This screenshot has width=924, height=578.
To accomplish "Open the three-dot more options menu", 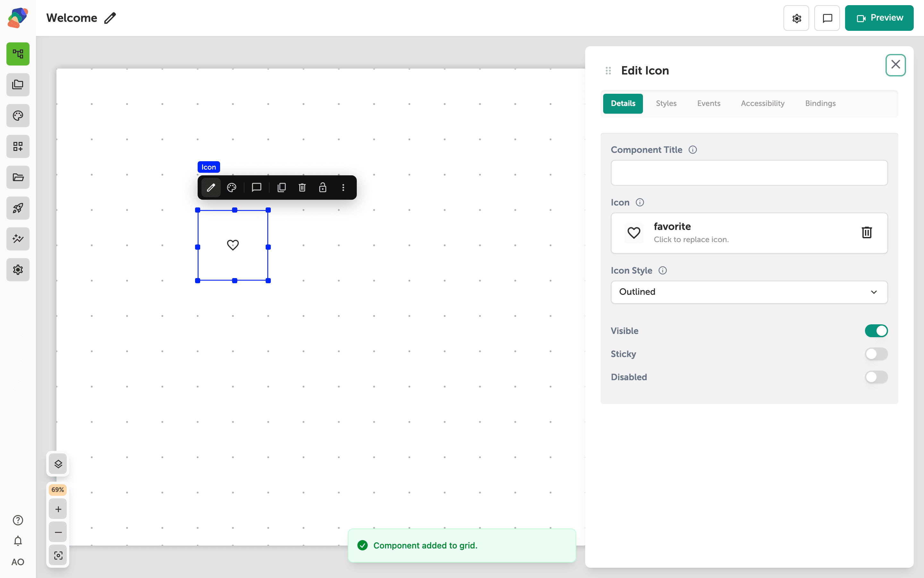I will coord(343,187).
